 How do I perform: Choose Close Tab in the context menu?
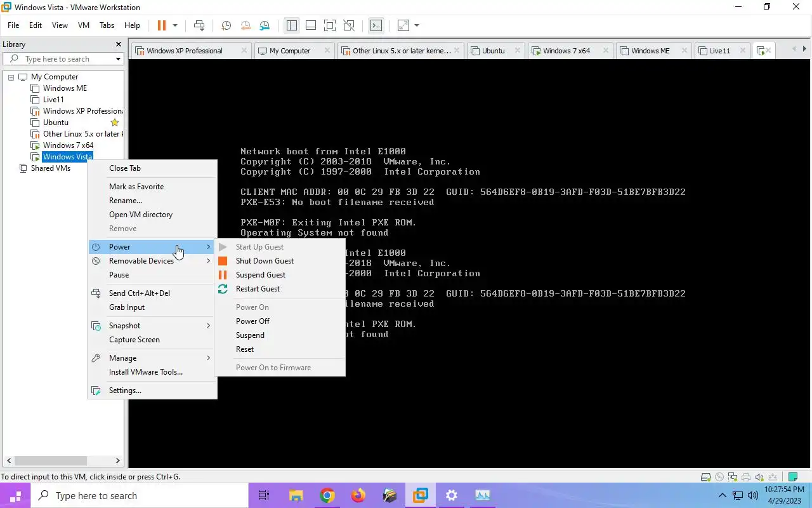[153, 168]
